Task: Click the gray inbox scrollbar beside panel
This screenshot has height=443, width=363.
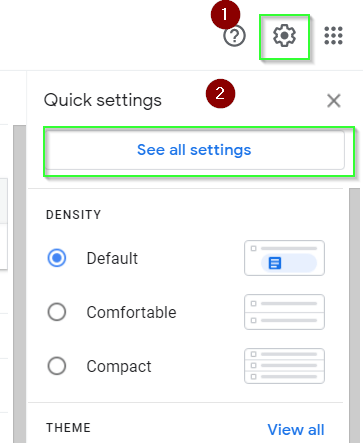Action: click(x=20, y=284)
